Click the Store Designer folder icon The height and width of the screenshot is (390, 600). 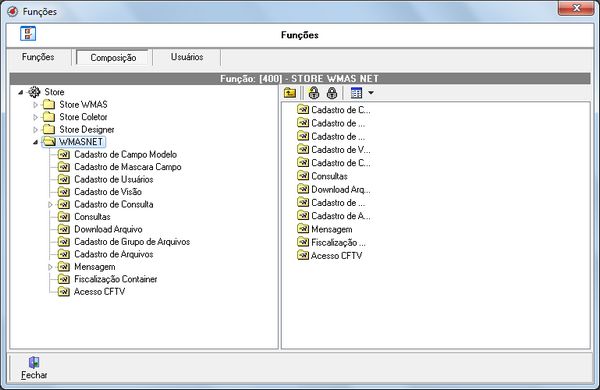point(49,129)
